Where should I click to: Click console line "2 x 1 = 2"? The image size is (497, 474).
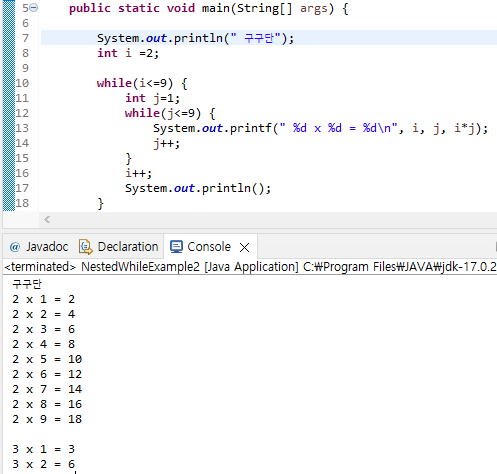pos(44,299)
